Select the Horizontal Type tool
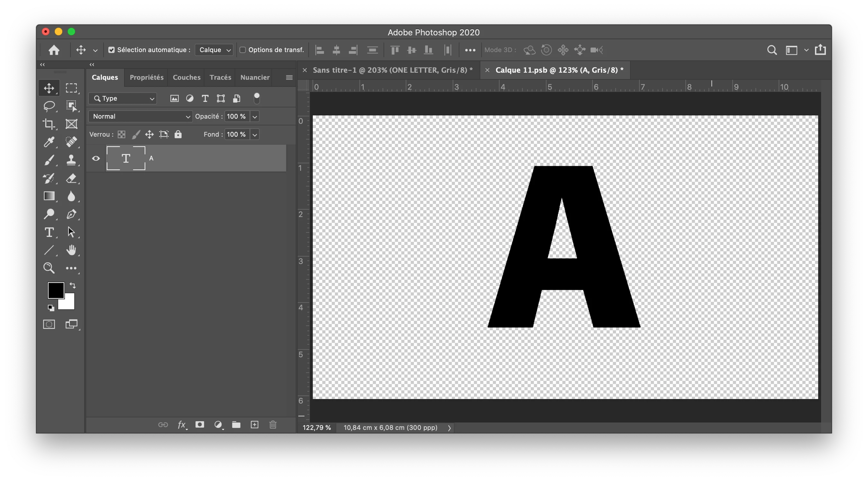 coord(49,232)
